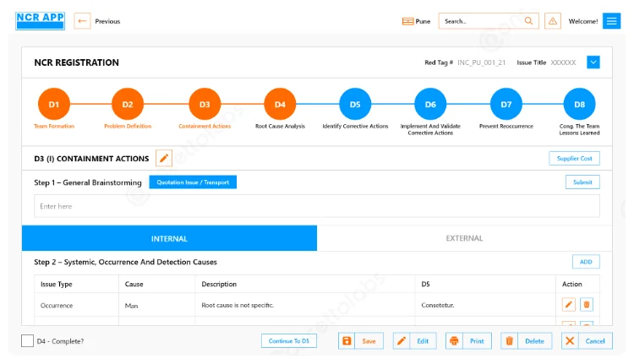634x364 pixels.
Task: Expand the dropdown next to Issue Title
Action: tap(593, 62)
